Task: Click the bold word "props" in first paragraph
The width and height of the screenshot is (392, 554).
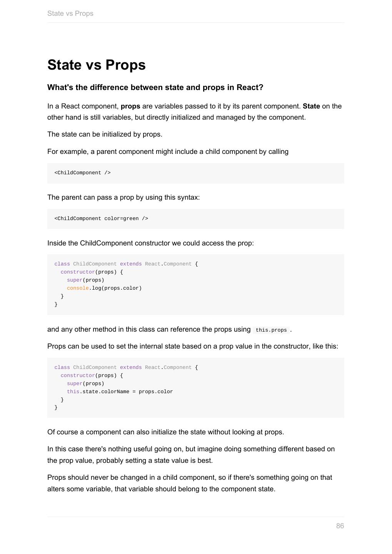Action: tap(130, 106)
